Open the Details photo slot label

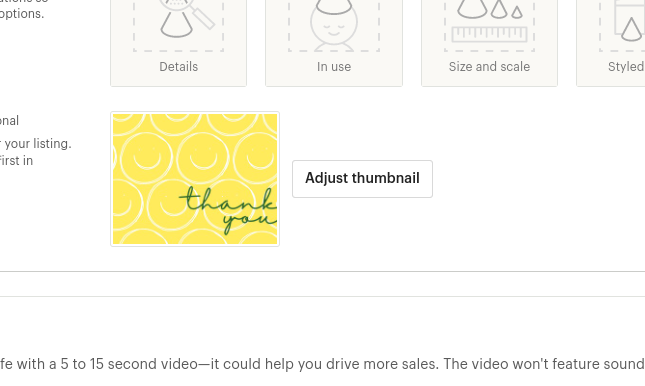point(179,67)
